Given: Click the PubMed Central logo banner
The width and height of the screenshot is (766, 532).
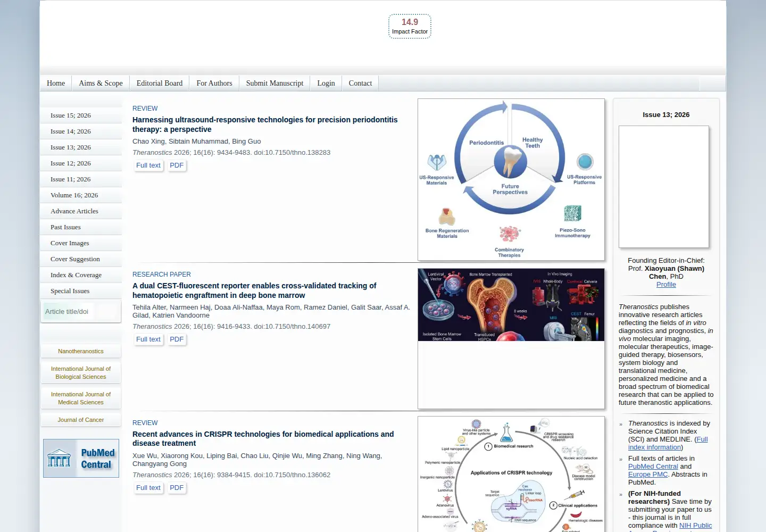Looking at the screenshot, I should (81, 458).
